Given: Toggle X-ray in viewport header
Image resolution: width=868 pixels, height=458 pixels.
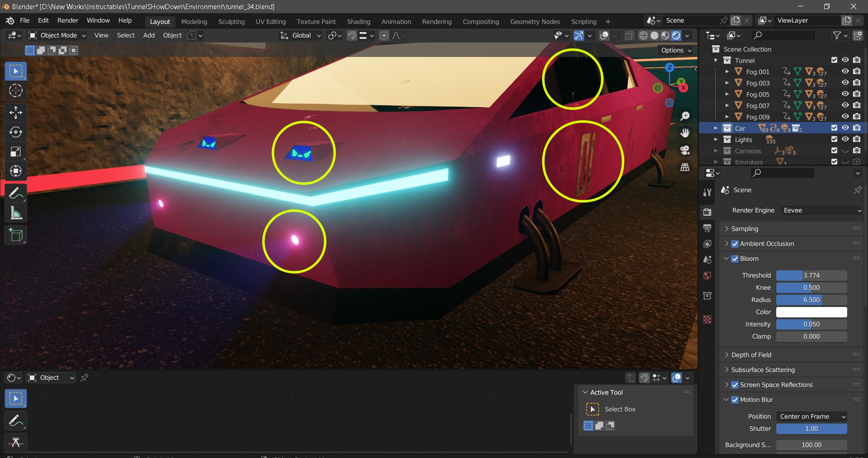Looking at the screenshot, I should coord(629,36).
